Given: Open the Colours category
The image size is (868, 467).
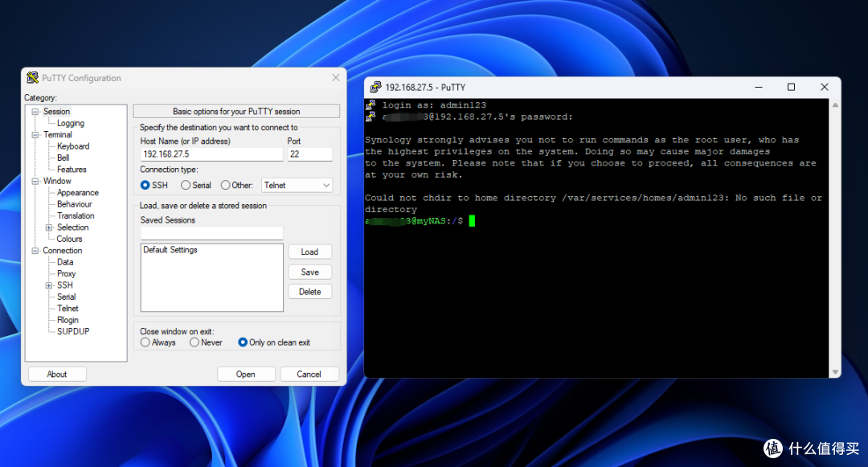Looking at the screenshot, I should coord(69,239).
